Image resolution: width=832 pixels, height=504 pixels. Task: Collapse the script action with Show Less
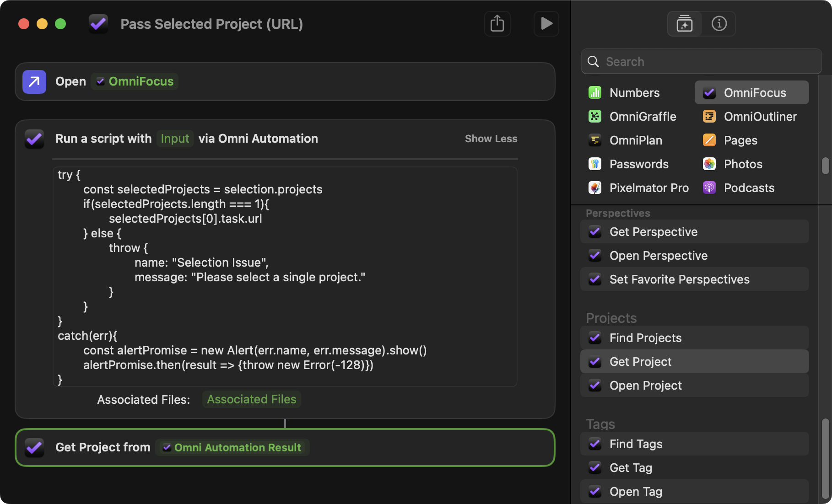pos(491,139)
